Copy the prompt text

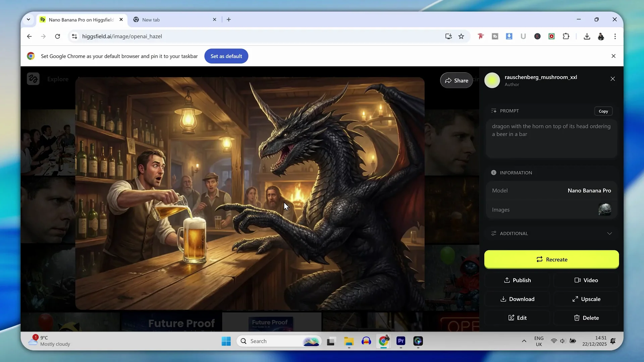point(603,111)
